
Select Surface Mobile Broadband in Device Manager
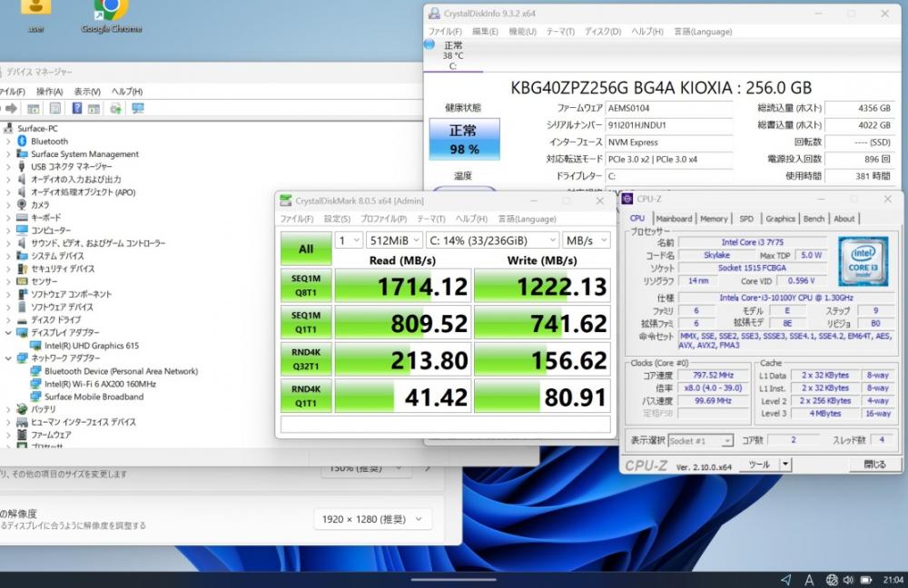(x=94, y=397)
